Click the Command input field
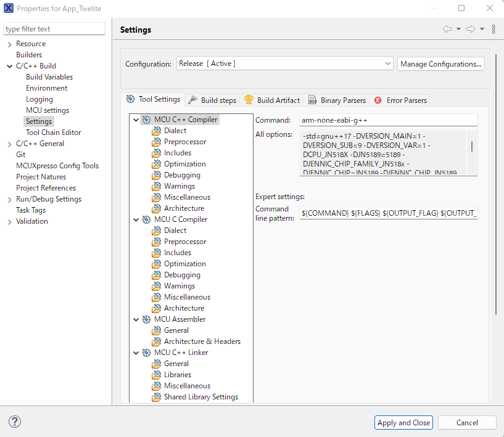Viewport: 504px width, 437px height. tap(388, 120)
